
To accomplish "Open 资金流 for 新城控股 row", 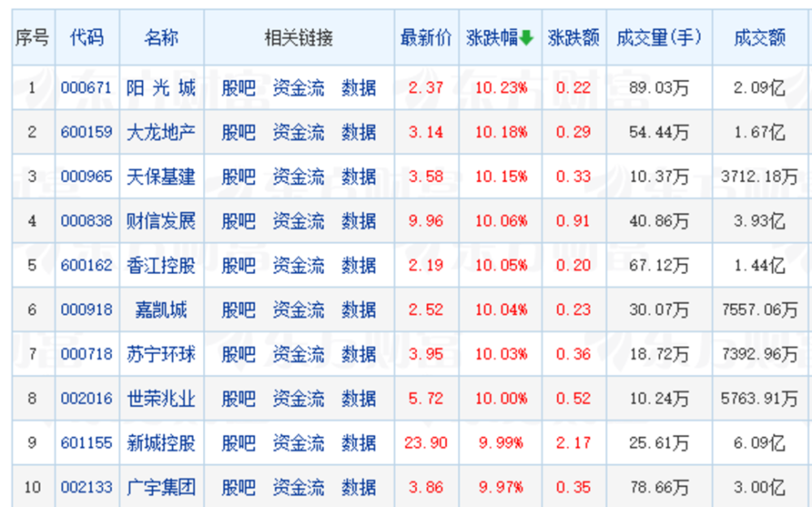I will [299, 444].
